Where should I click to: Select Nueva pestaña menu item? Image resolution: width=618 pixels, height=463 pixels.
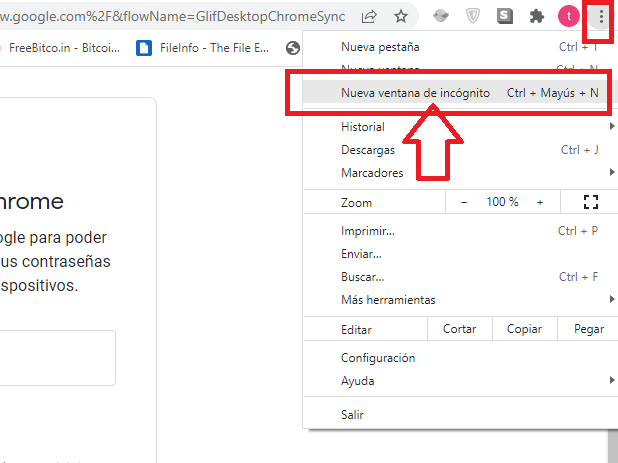[460, 47]
